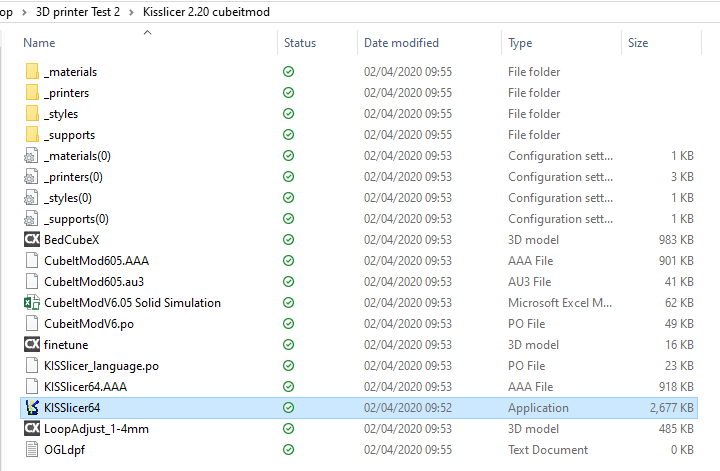The height and width of the screenshot is (471, 720).
Task: Sort by the Type column header
Action: click(x=520, y=43)
